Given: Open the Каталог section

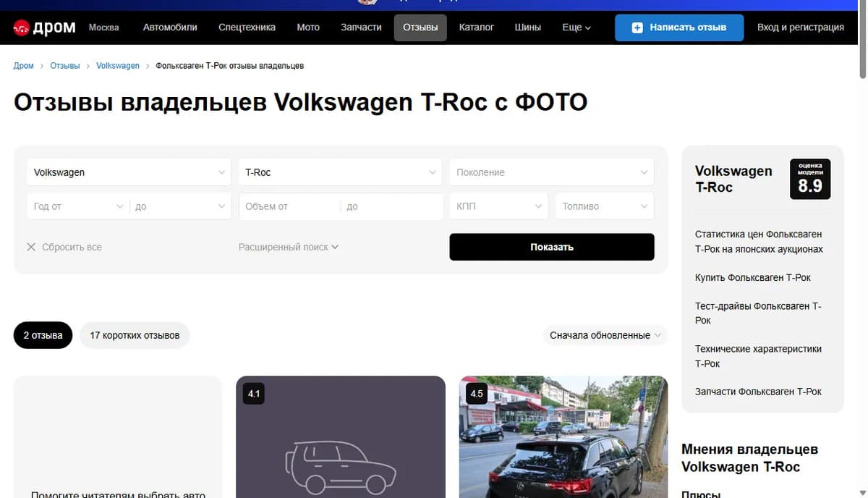Looking at the screenshot, I should point(477,28).
